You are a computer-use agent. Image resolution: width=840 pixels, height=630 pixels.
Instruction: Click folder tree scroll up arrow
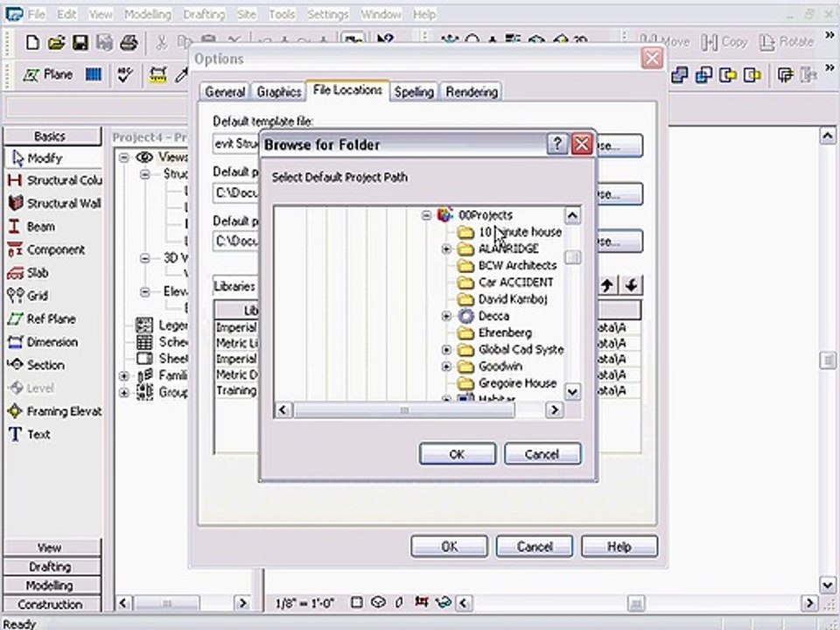coord(572,216)
